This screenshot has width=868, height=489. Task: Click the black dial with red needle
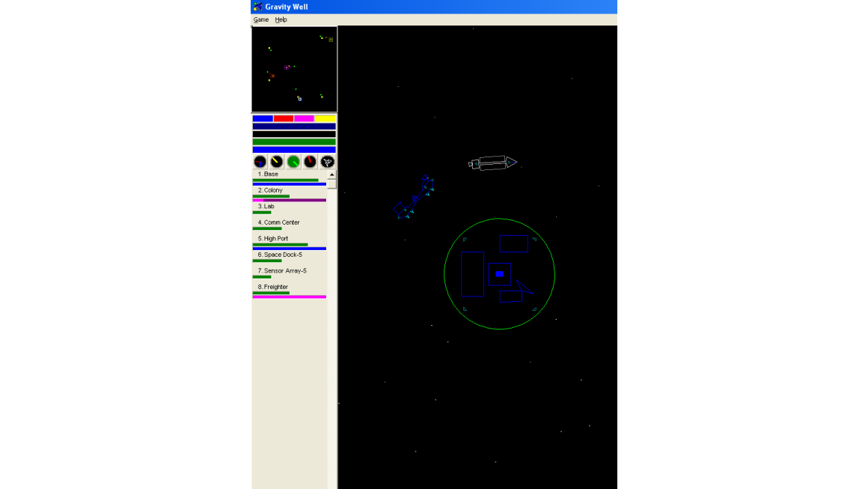pos(310,162)
